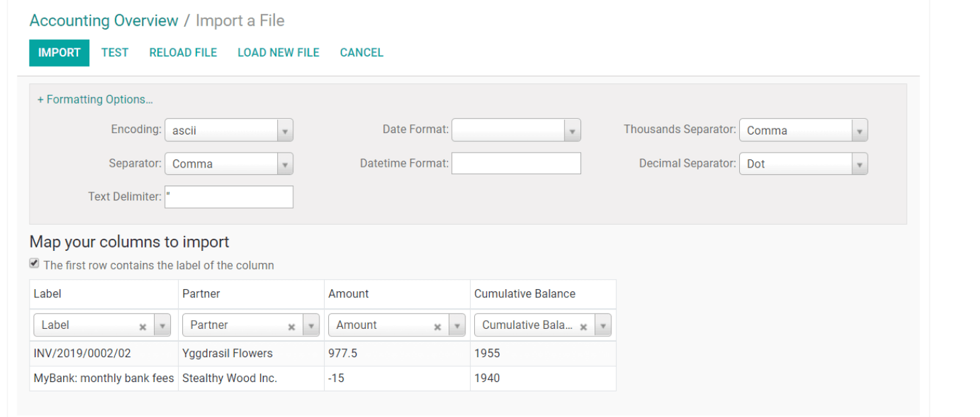The height and width of the screenshot is (417, 980).
Task: Select the Yggdrasil Flowers cell
Action: [251, 353]
